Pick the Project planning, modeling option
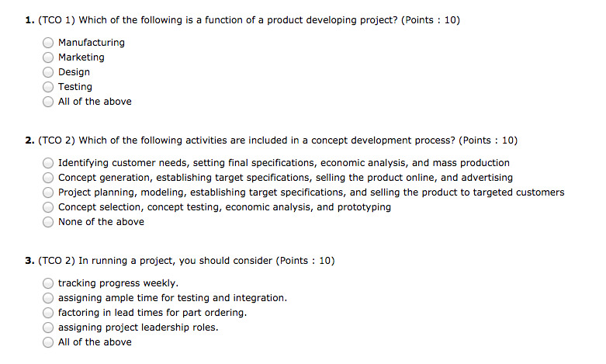The height and width of the screenshot is (364, 606). [48, 192]
